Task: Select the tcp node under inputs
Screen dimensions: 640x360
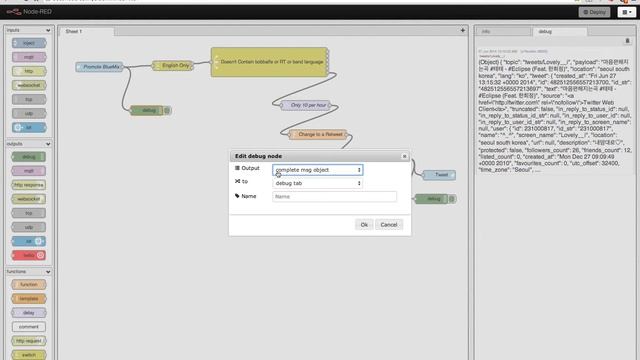Action: point(29,99)
